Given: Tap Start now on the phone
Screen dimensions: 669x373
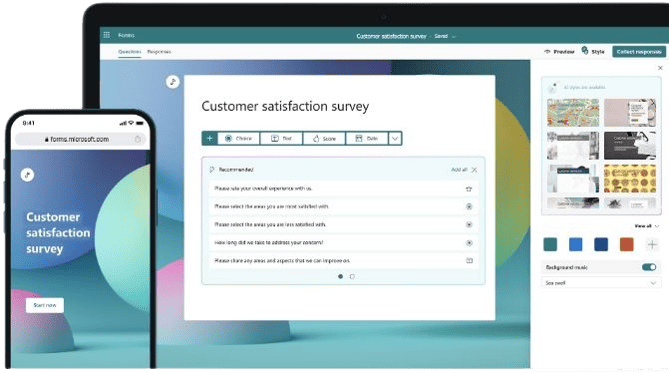Looking at the screenshot, I should [45, 305].
